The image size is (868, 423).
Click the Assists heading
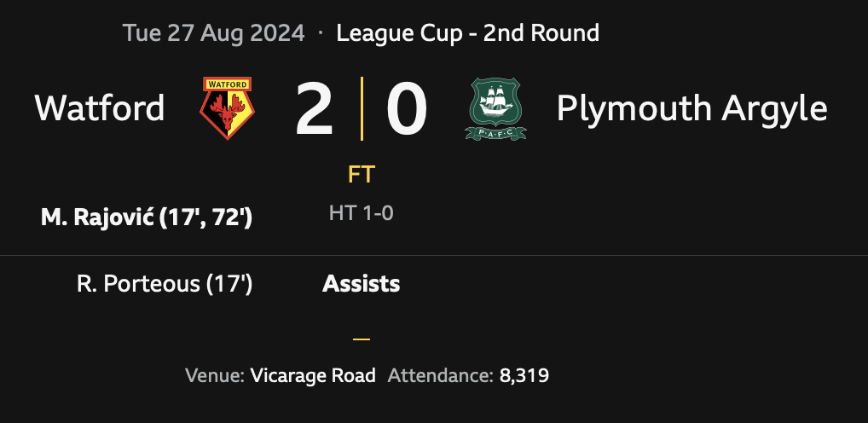(362, 284)
